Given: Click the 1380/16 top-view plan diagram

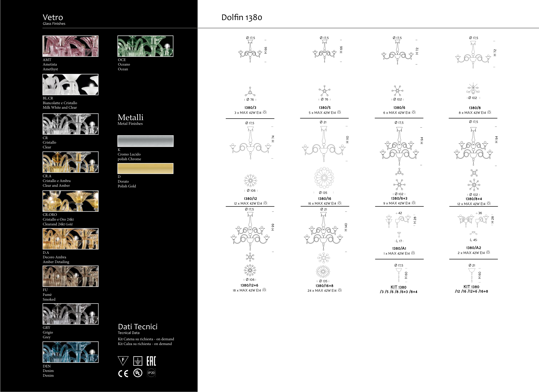Looking at the screenshot, I should coord(324,178).
